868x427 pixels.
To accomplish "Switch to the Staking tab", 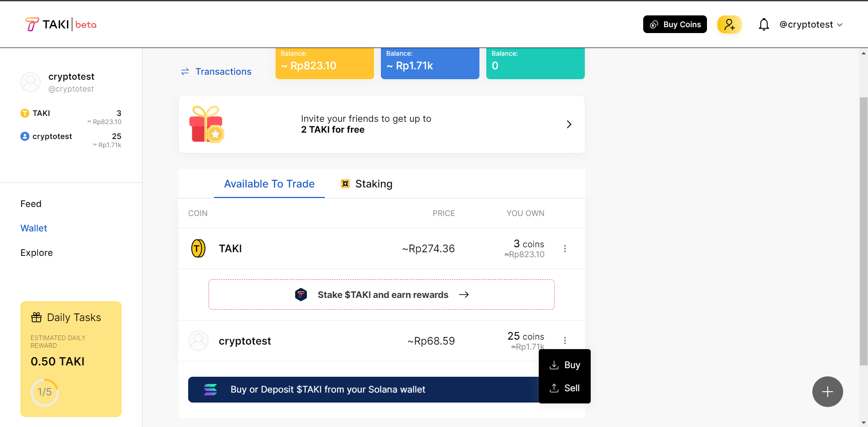I will pyautogui.click(x=366, y=184).
